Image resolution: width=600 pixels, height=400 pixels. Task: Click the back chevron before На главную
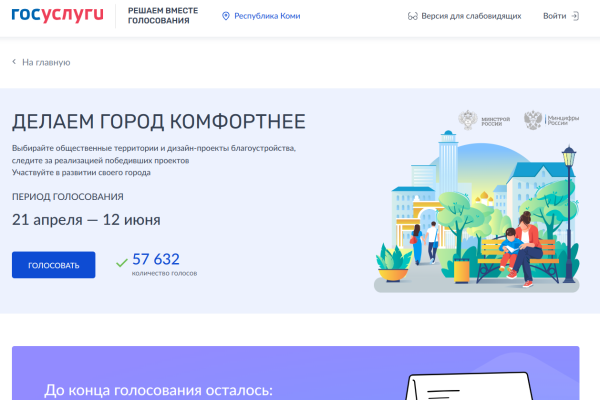(14, 62)
